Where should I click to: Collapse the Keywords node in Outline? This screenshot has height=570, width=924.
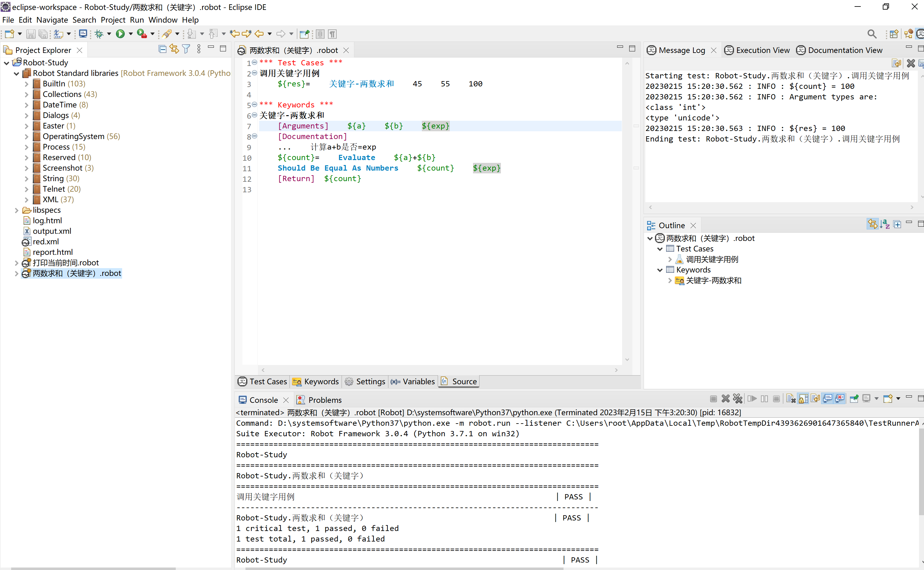click(x=660, y=270)
